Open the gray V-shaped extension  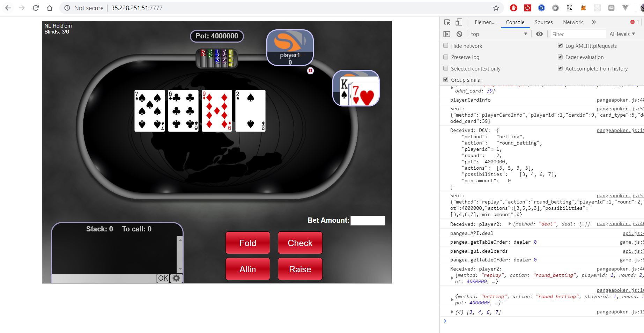coord(625,8)
